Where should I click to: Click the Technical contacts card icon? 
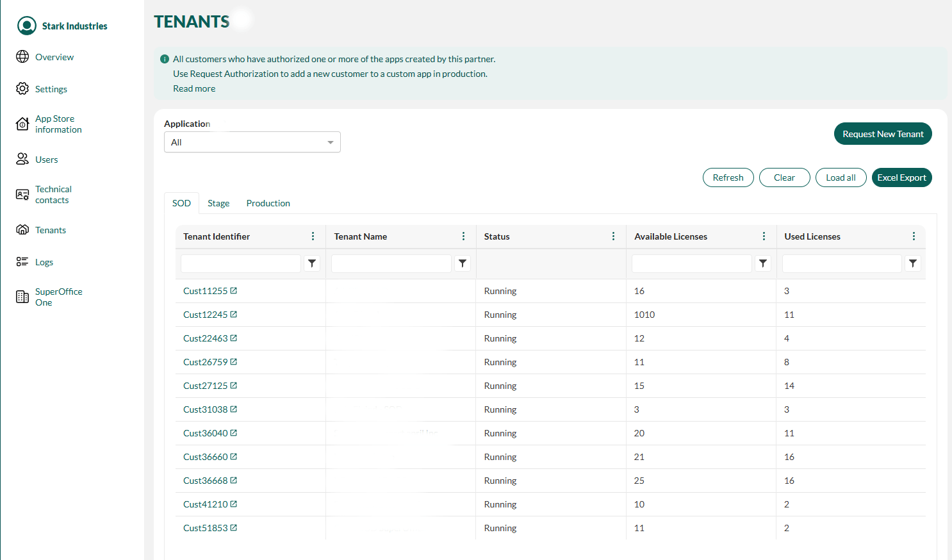tap(22, 194)
